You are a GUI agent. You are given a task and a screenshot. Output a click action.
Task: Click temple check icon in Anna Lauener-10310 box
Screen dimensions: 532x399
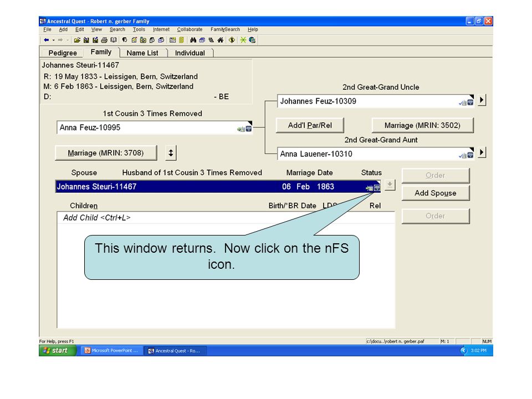pos(462,155)
